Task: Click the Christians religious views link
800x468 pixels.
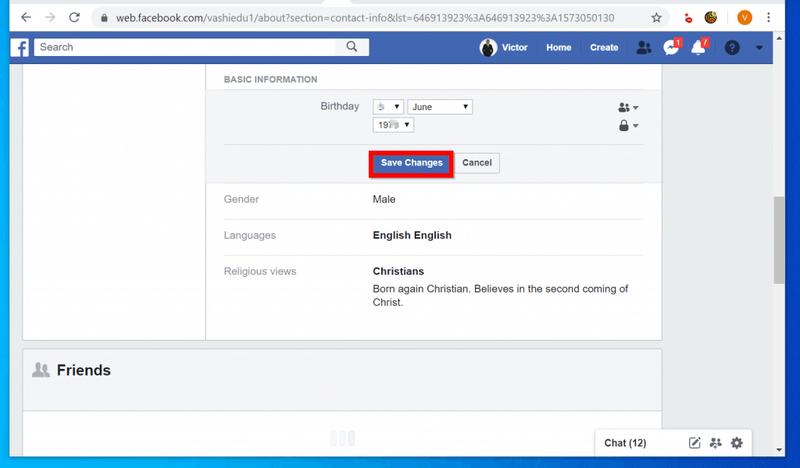Action: (398, 271)
